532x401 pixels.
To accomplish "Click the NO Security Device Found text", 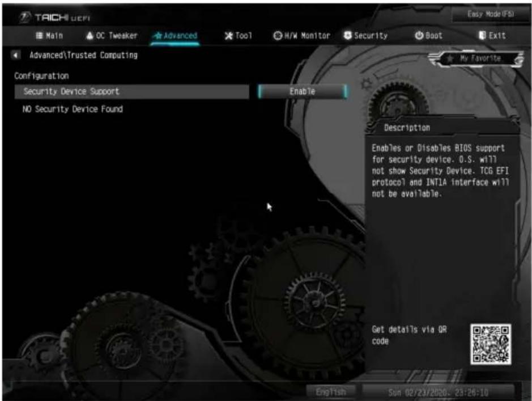I will pyautogui.click(x=73, y=109).
